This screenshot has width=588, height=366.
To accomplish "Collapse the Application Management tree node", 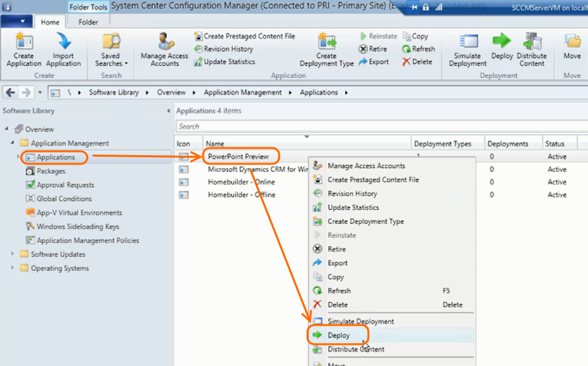I will click(x=13, y=143).
